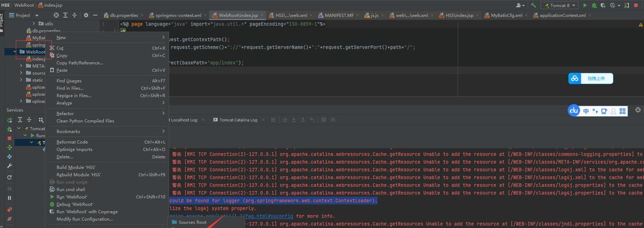
Task: Stop the server with the red square
Action: point(637,5)
